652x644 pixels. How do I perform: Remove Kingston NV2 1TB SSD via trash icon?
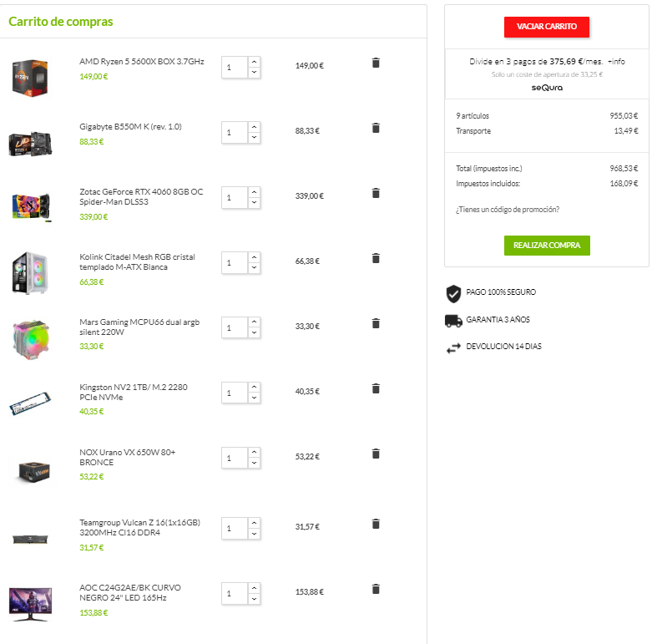click(376, 388)
